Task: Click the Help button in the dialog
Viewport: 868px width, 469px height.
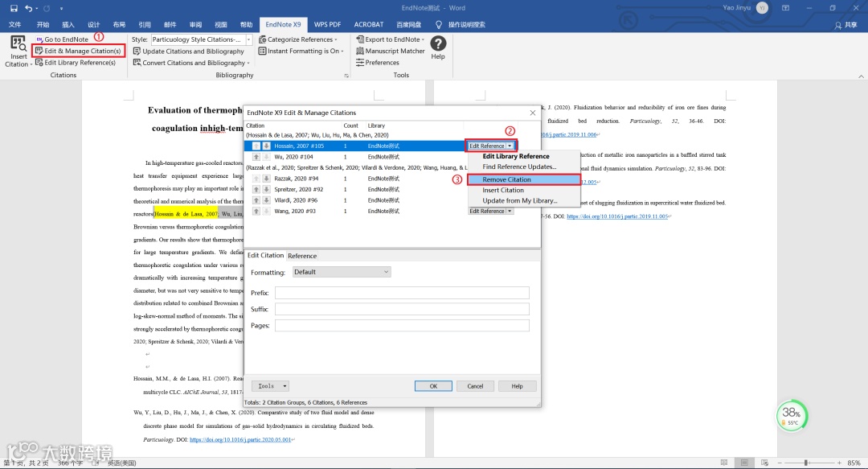Action: click(517, 386)
